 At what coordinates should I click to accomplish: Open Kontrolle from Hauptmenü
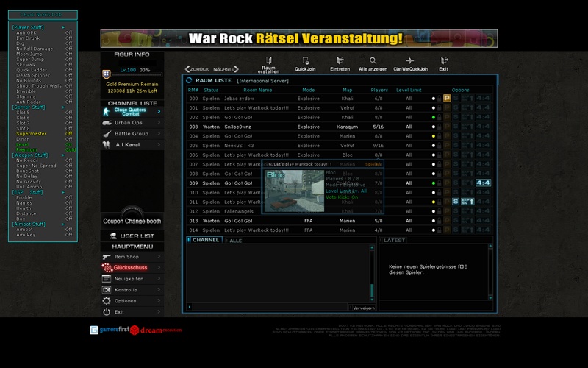pyautogui.click(x=132, y=290)
